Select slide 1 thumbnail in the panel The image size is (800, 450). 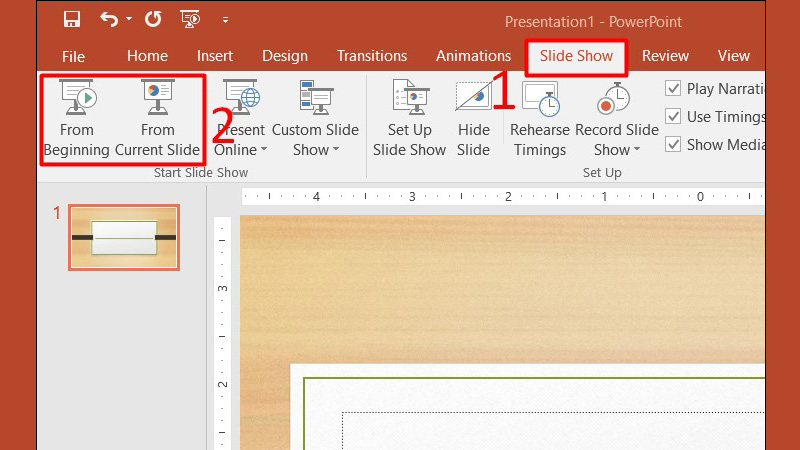coord(124,237)
